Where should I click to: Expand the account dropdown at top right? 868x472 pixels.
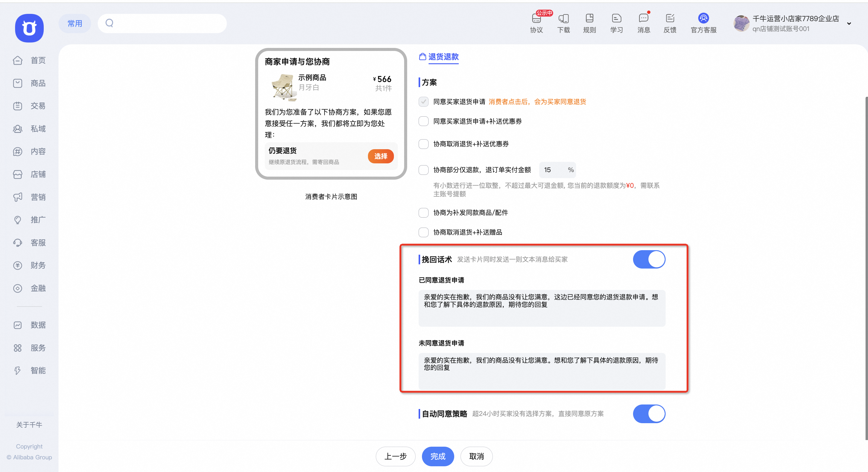849,23
